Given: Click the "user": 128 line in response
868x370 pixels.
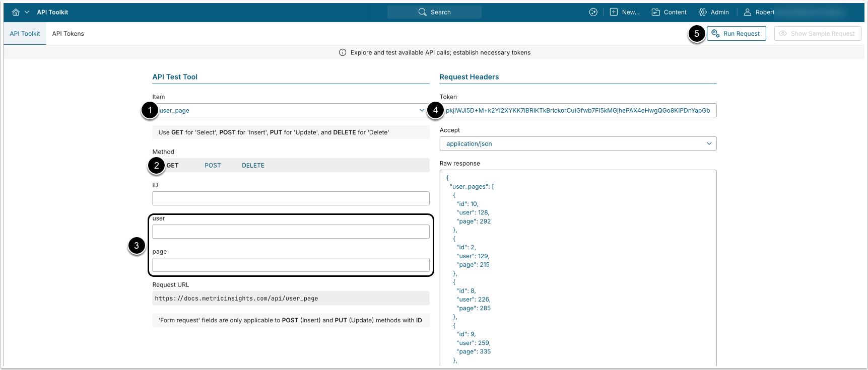Looking at the screenshot, I should [x=473, y=212].
